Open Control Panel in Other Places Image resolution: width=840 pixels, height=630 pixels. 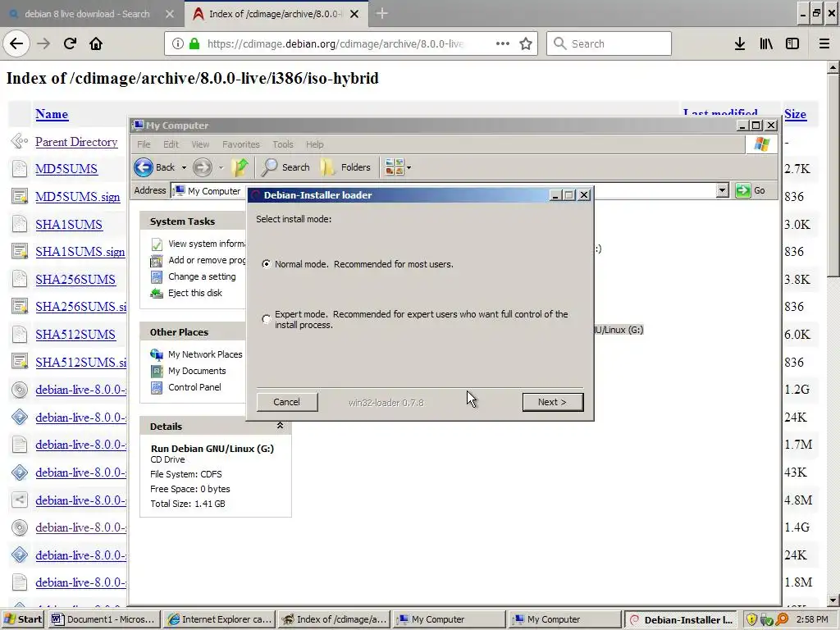(186, 387)
